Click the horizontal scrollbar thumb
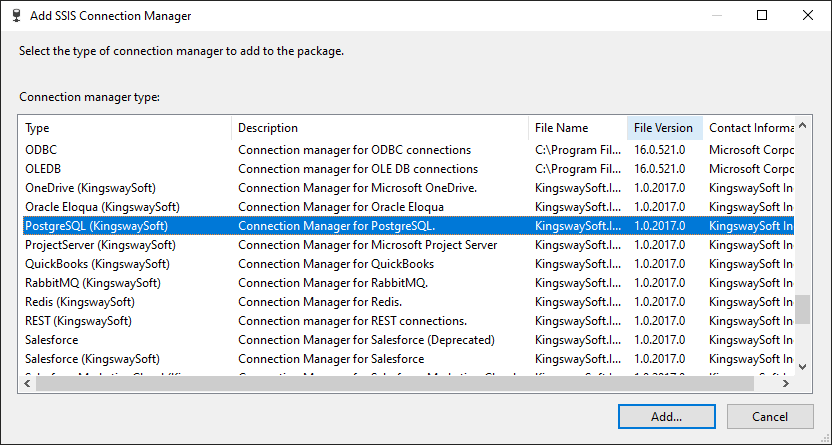 pyautogui.click(x=395, y=383)
